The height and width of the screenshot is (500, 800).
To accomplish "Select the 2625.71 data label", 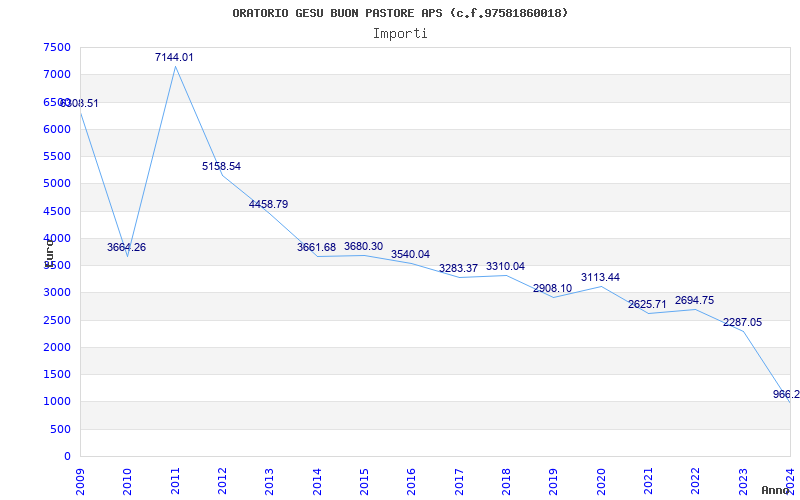I will (x=647, y=305).
